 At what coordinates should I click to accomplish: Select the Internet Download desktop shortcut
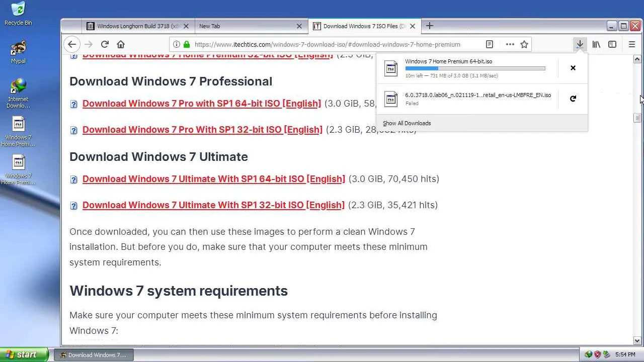18,94
